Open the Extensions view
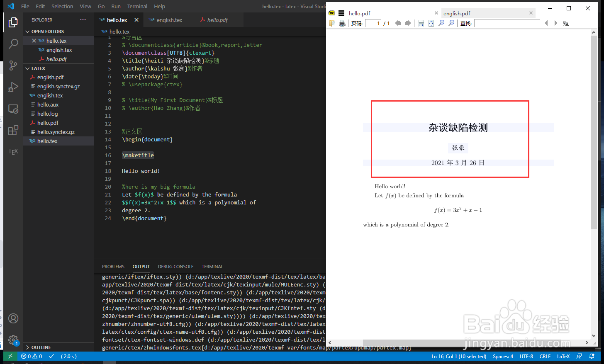Viewport: 604px width, 364px height. pyautogui.click(x=13, y=130)
